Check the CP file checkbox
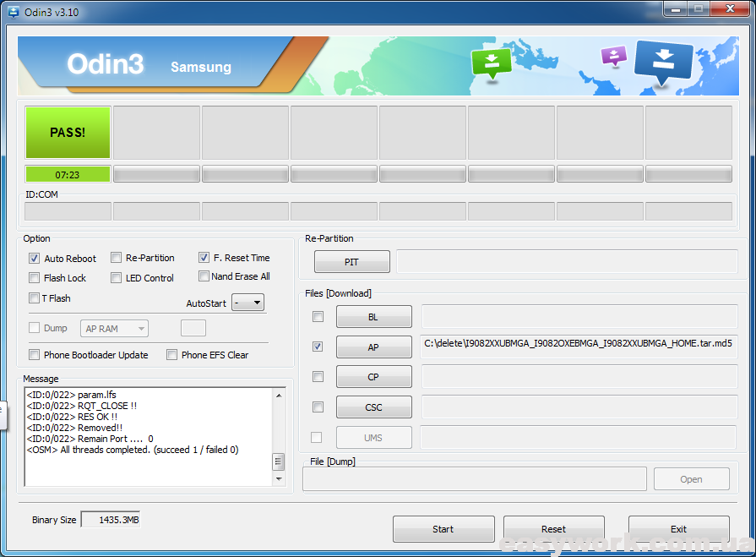The image size is (756, 557). 318,376
